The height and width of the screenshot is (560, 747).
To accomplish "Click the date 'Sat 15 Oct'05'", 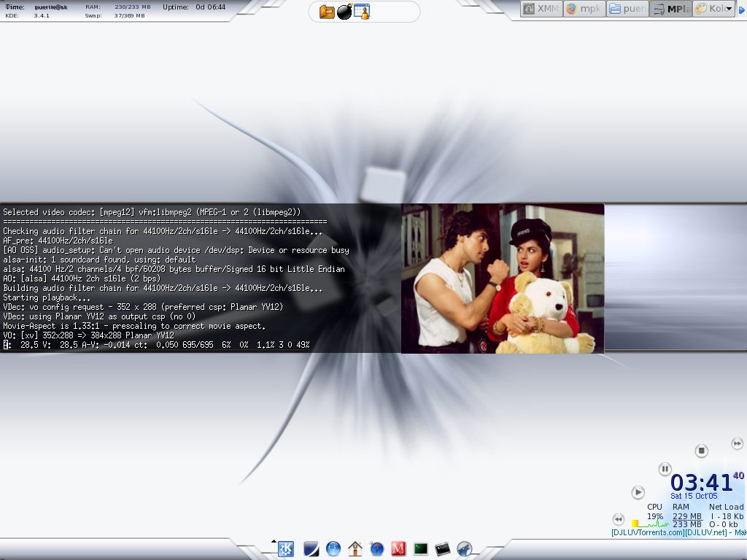I will (x=694, y=496).
